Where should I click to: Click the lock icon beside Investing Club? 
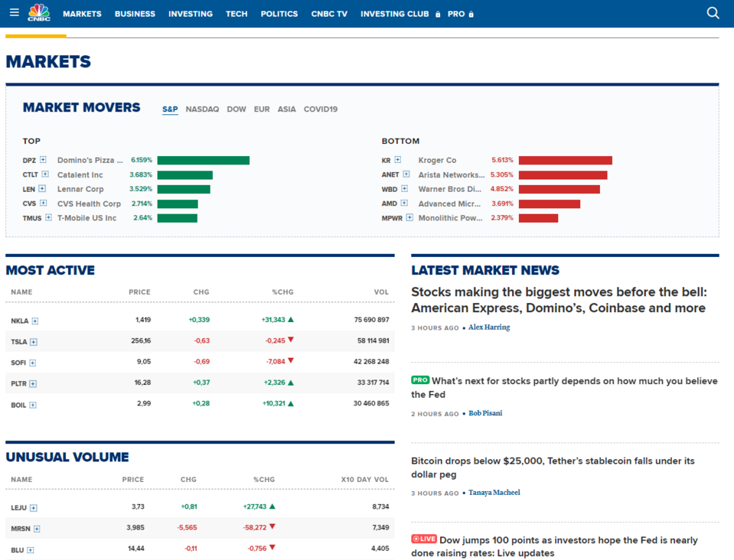[438, 14]
